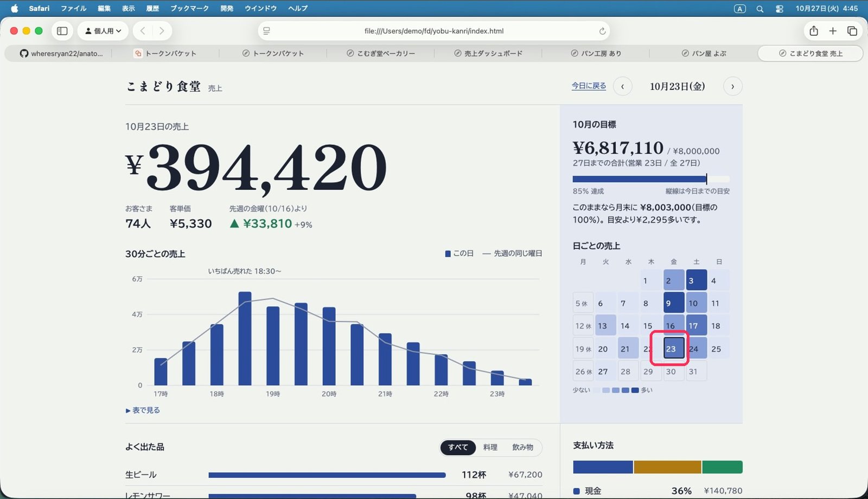Viewport: 868px width, 499px height.
Task: Open Share icon in Safari toolbar
Action: [x=814, y=31]
